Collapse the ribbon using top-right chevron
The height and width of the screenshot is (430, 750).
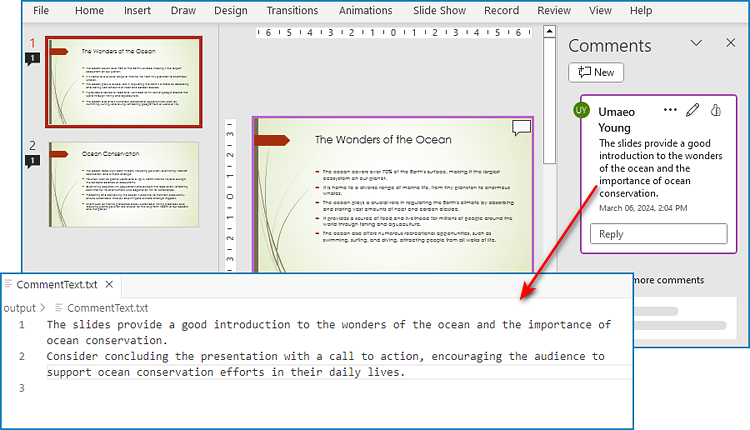point(738,11)
